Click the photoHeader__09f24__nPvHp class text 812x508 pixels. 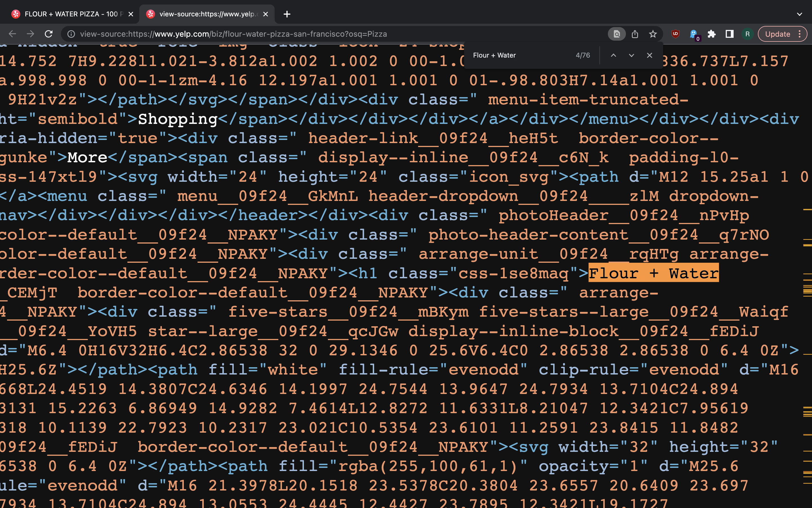coord(624,215)
